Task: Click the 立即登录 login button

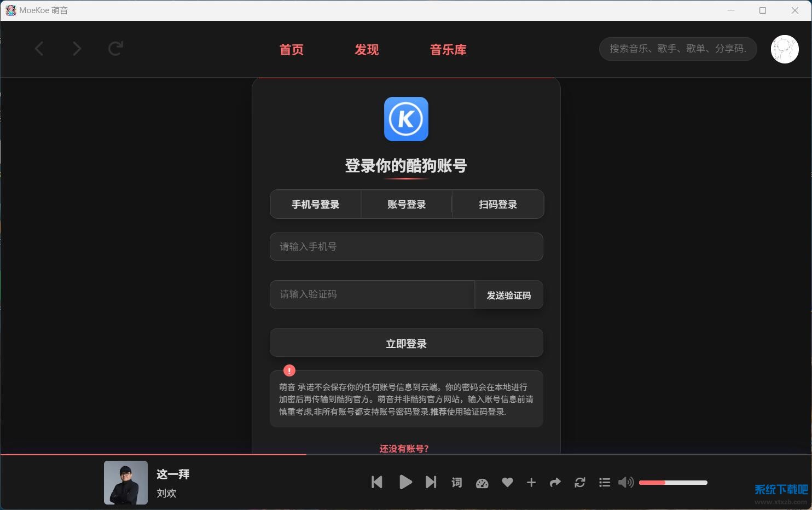Action: 406,343
